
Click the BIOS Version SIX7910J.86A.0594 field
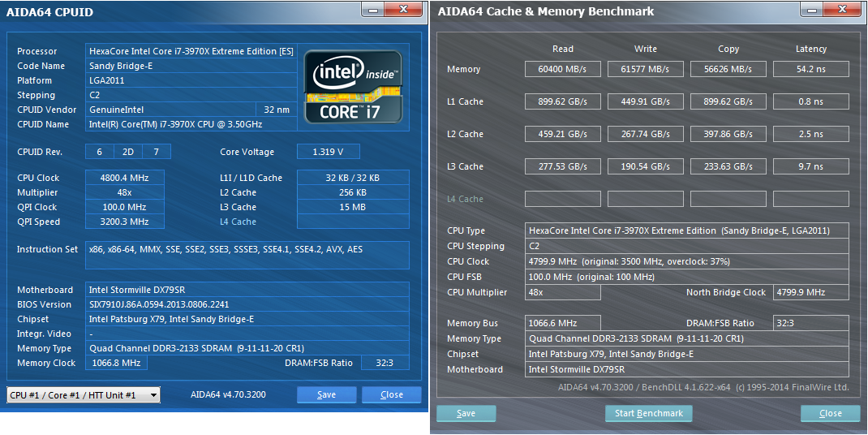(x=247, y=304)
